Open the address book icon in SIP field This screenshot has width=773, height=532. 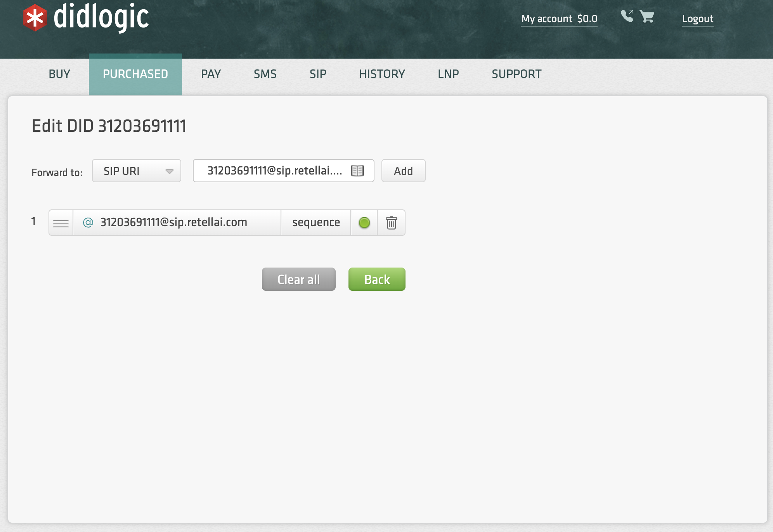(x=357, y=171)
